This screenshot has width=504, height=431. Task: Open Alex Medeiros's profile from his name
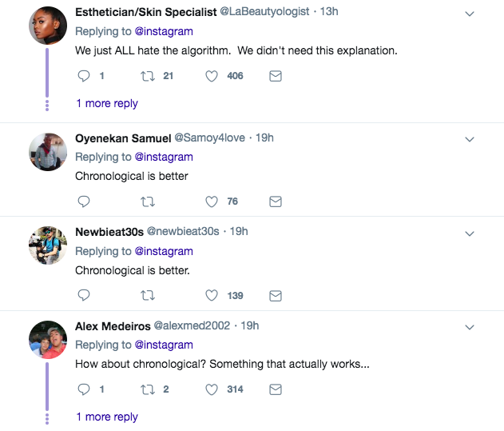(112, 325)
